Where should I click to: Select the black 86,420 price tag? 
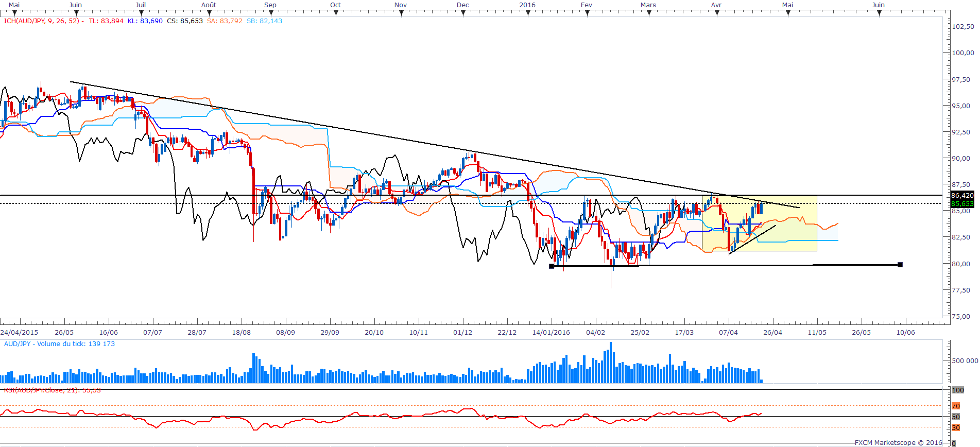(962, 196)
